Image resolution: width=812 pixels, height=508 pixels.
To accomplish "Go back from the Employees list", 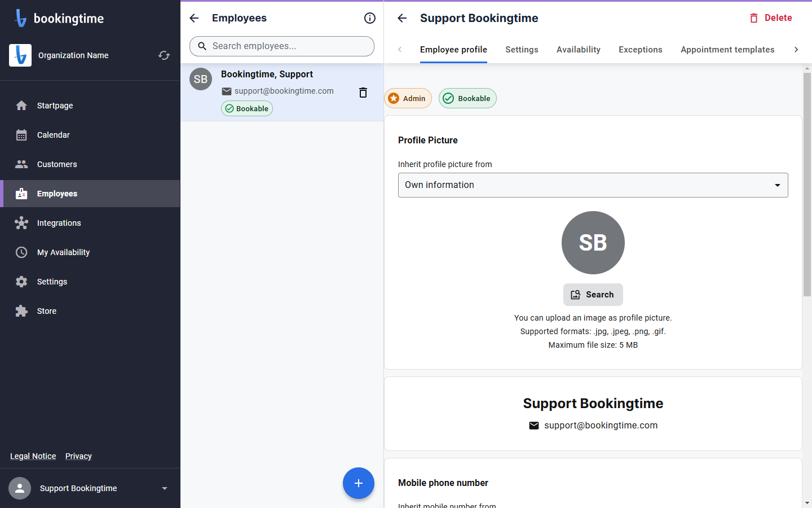I will 194,18.
